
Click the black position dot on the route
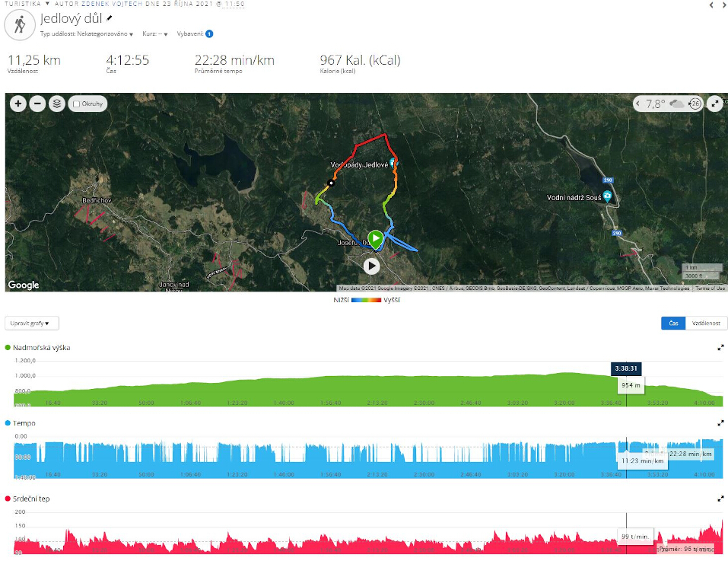click(331, 183)
